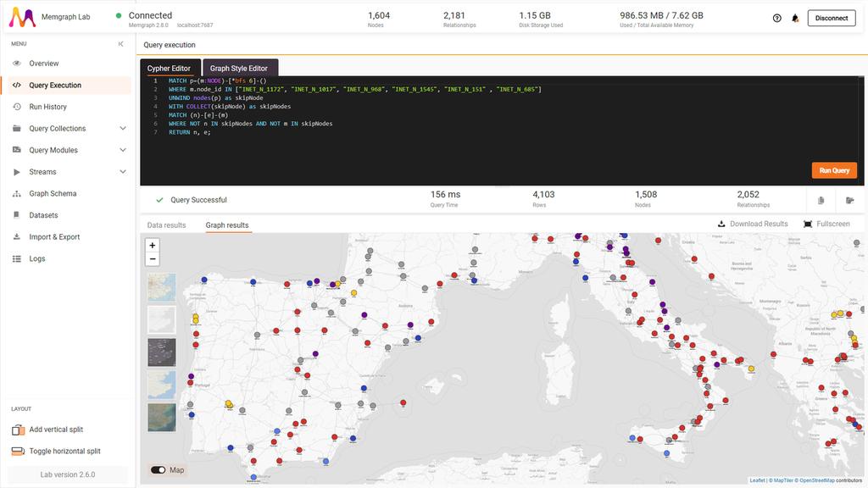Select the first map style thumbnail
Viewport: 868px width, 488px height.
click(162, 287)
